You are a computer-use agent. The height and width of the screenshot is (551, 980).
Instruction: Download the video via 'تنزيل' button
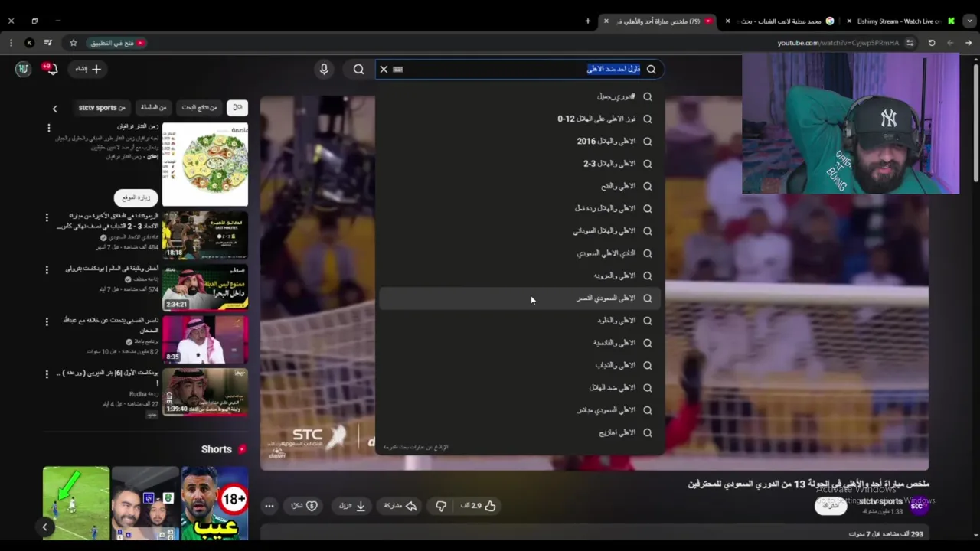point(352,506)
